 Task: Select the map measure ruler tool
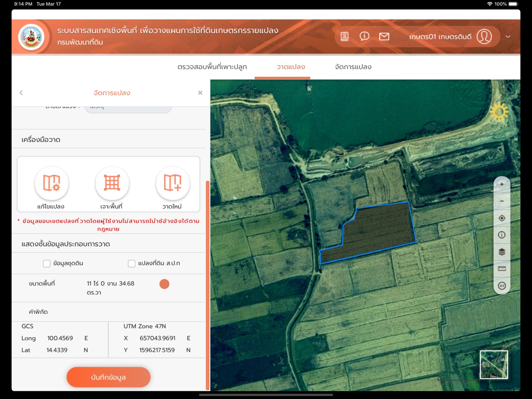tap(502, 269)
